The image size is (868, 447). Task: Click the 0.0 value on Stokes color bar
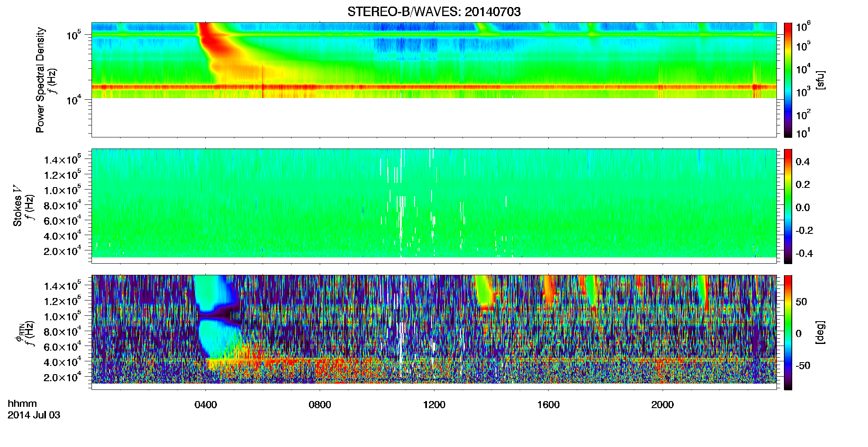pyautogui.click(x=803, y=208)
